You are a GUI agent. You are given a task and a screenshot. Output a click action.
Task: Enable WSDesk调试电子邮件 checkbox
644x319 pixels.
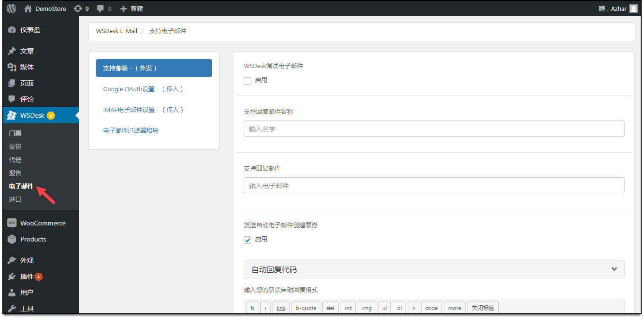click(x=247, y=81)
